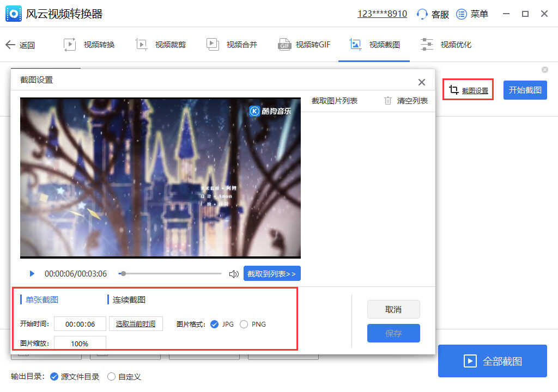The width and height of the screenshot is (558, 392).
Task: Click the video progress slider handle
Action: 123,273
